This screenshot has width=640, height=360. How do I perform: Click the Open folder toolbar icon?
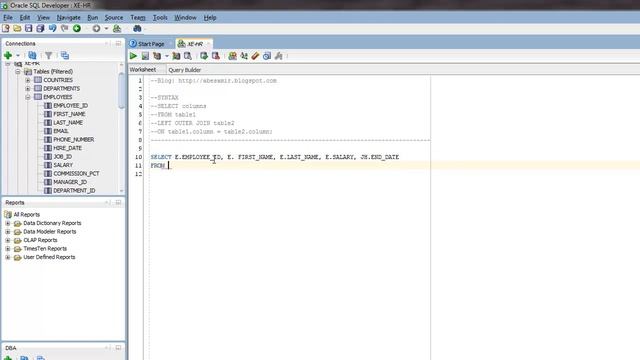(x=17, y=29)
